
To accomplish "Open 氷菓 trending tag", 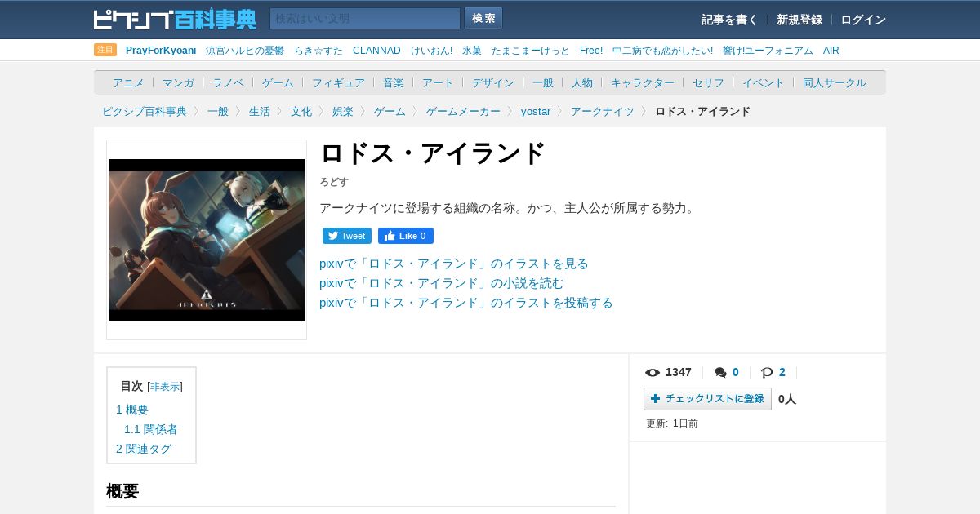I will click(x=472, y=51).
